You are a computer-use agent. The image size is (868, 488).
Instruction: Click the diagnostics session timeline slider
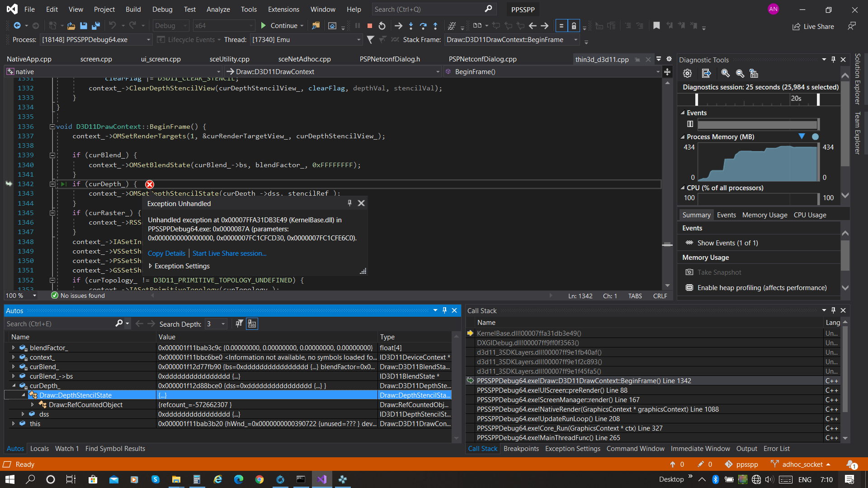click(x=696, y=99)
